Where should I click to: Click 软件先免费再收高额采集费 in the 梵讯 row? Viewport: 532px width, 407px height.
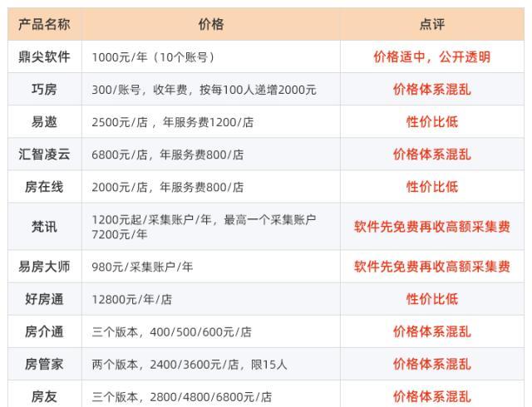[x=432, y=227]
